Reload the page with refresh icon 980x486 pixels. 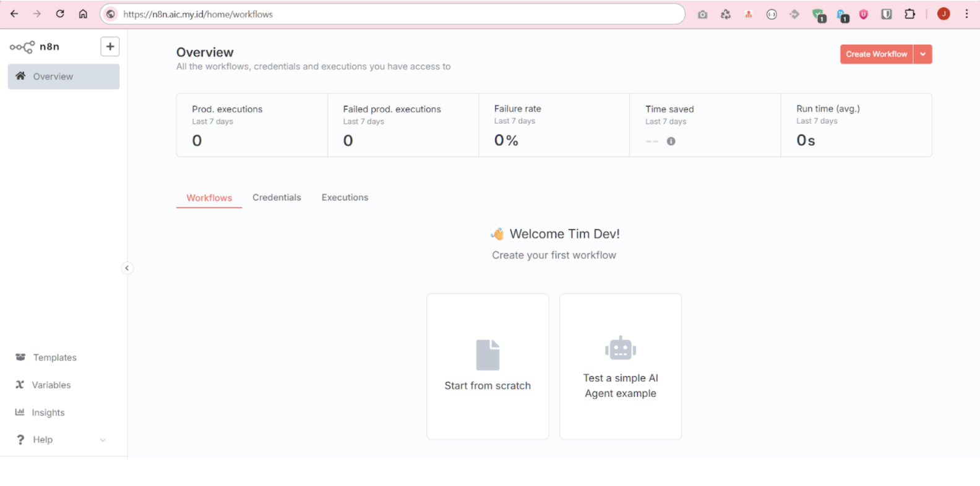coord(60,14)
